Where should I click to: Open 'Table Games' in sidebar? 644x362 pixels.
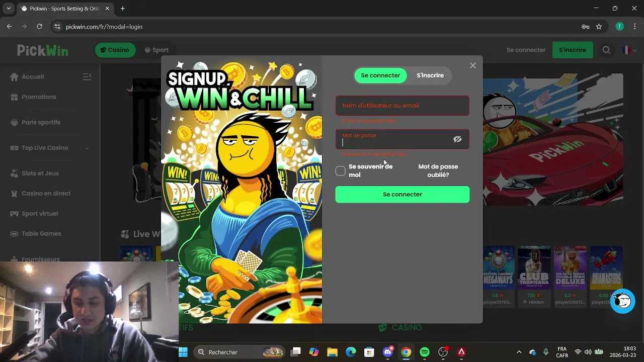41,234
